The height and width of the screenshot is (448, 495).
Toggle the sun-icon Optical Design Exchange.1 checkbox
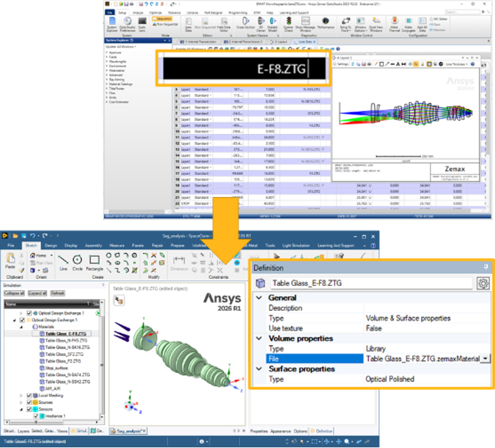[22, 320]
